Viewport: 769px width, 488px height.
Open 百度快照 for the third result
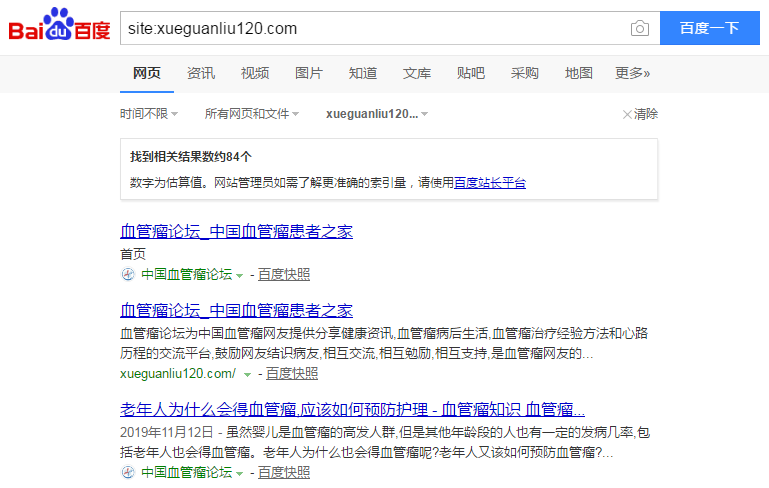(x=284, y=473)
